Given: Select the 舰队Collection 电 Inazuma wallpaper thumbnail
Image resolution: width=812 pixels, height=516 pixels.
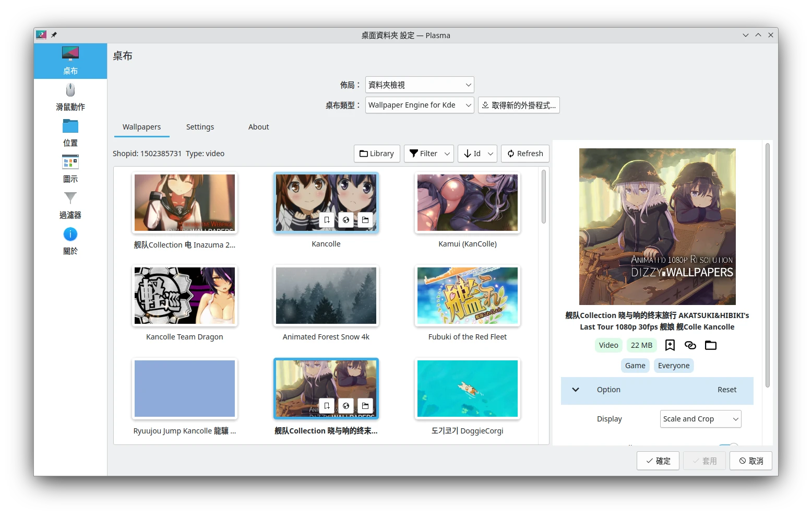Looking at the screenshot, I should [x=185, y=203].
